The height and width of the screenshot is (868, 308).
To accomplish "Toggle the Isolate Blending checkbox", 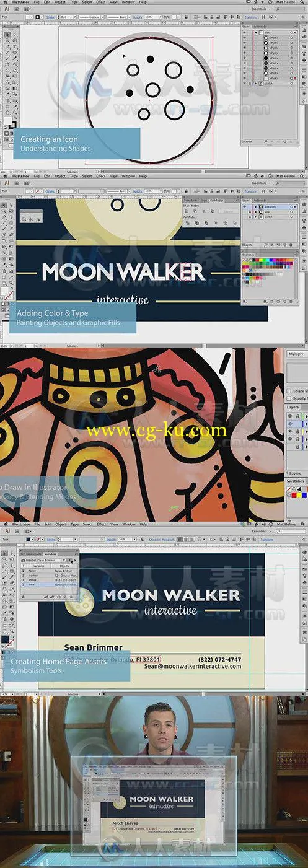I will pyautogui.click(x=289, y=392).
